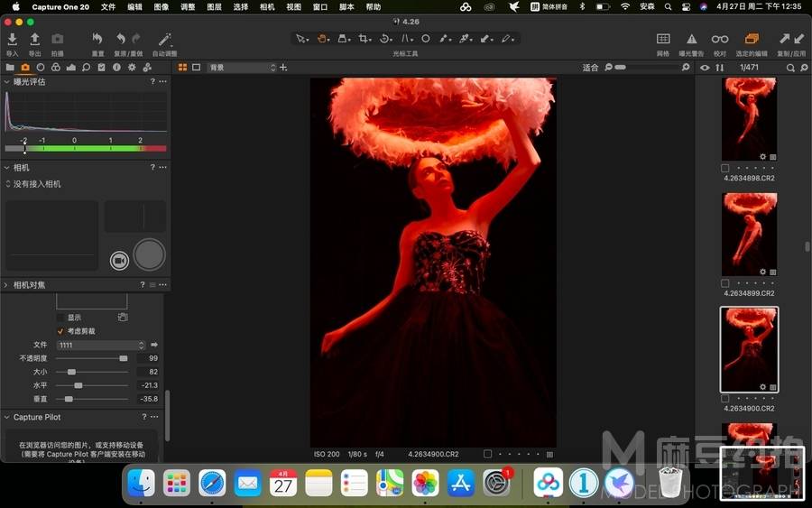Click the 网格 (Grid) toolbar icon
The height and width of the screenshot is (508, 812).
(663, 40)
